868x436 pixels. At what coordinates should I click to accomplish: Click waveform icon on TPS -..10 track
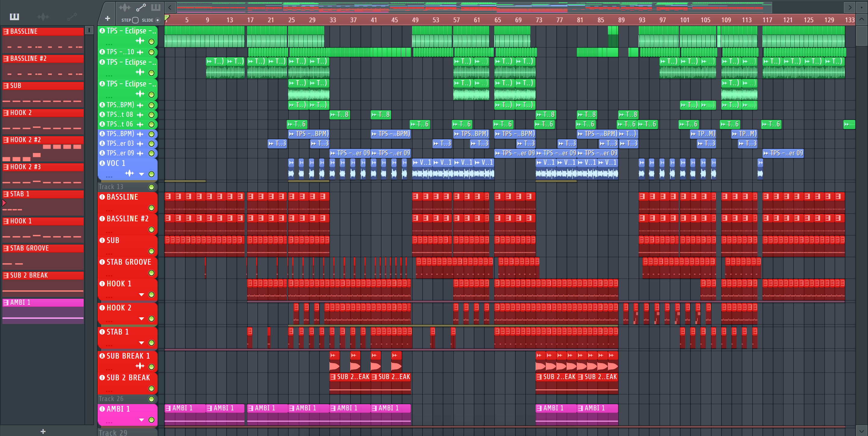(140, 52)
